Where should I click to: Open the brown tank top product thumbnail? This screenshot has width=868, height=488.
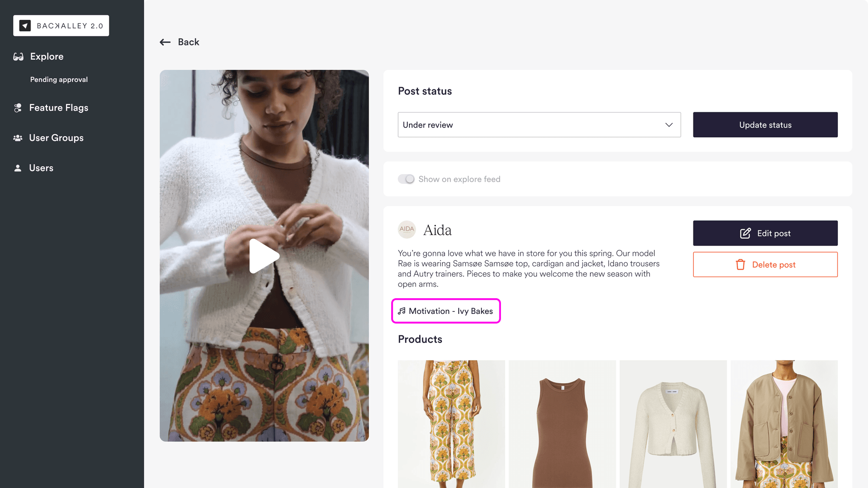[x=562, y=424]
